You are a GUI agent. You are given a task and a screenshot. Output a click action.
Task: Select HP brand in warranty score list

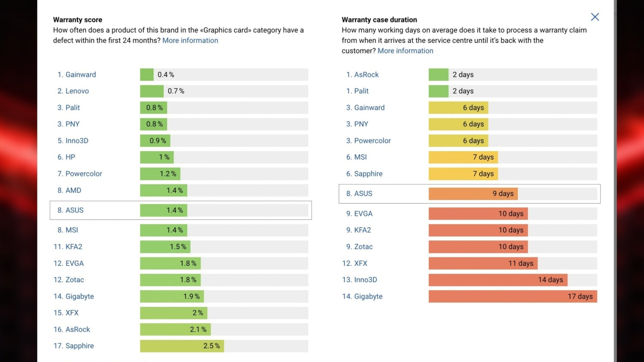point(70,157)
